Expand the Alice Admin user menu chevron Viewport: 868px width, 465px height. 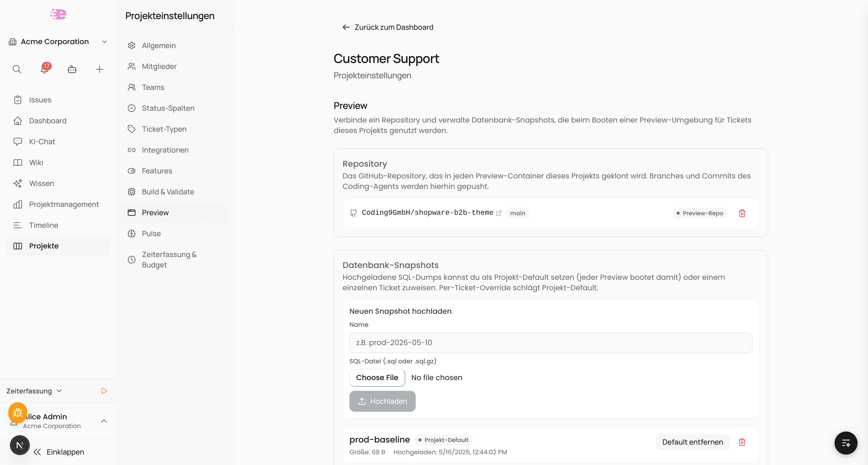coord(104,421)
